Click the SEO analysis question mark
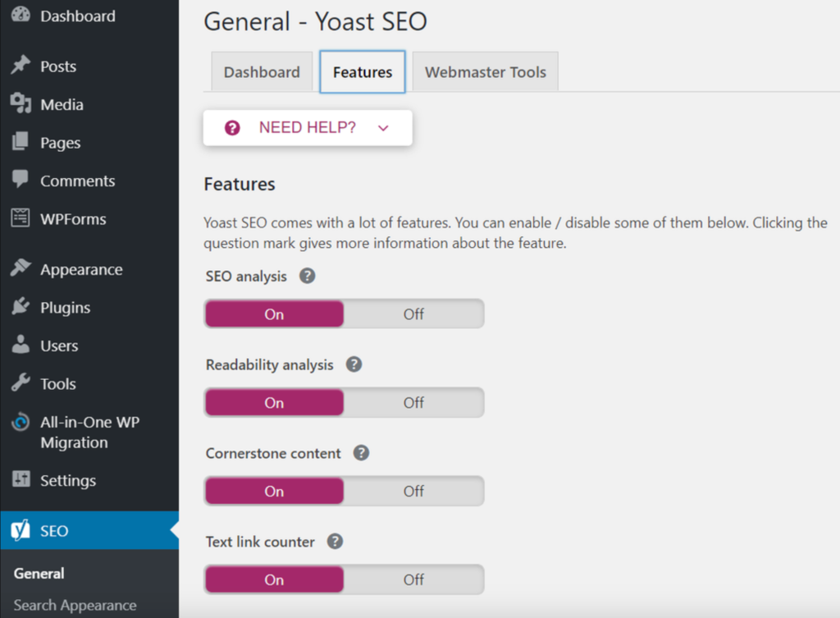 [x=307, y=277]
